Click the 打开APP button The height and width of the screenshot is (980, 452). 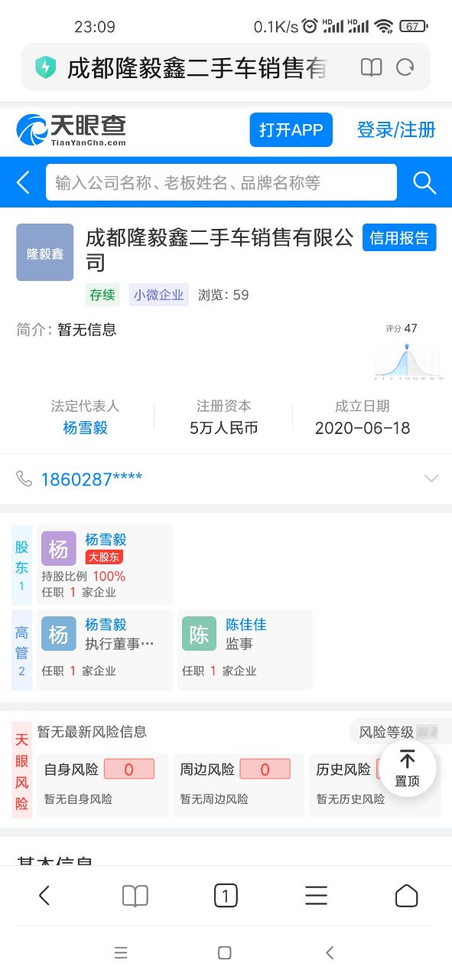pos(291,129)
